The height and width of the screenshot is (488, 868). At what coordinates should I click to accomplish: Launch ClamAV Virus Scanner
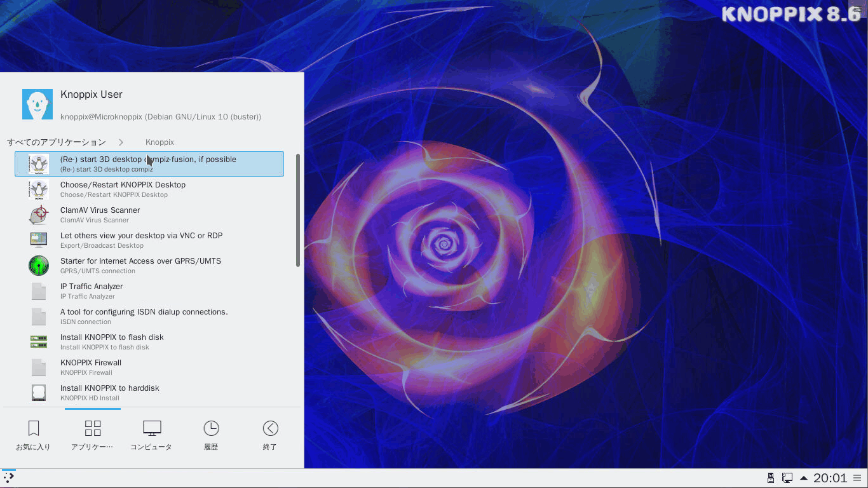(x=149, y=215)
